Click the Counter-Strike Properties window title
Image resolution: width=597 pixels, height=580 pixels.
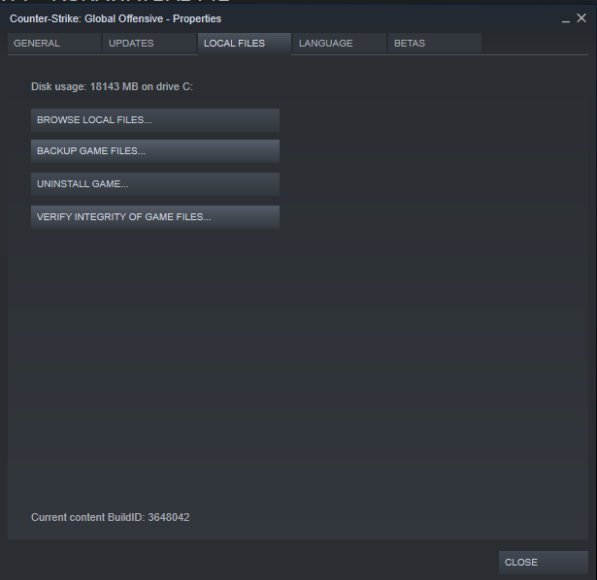pyautogui.click(x=115, y=19)
